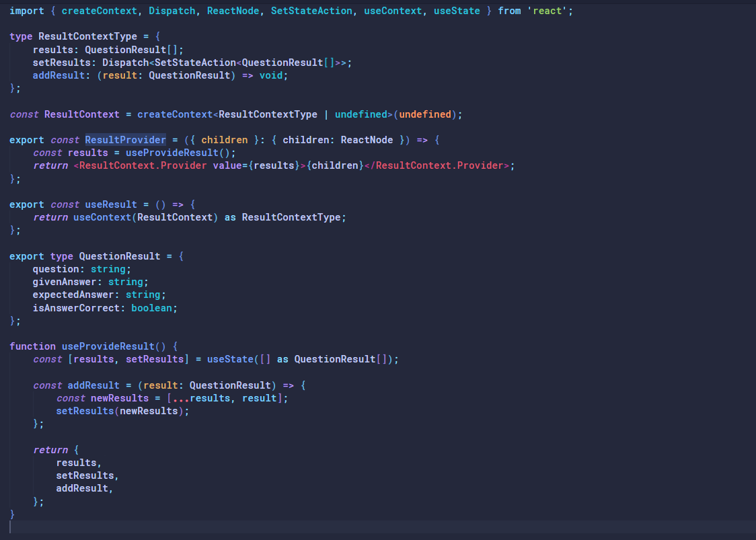Click the closing '</ResultContext.Provider>' JSX tag
The height and width of the screenshot is (540, 756).
pos(437,165)
